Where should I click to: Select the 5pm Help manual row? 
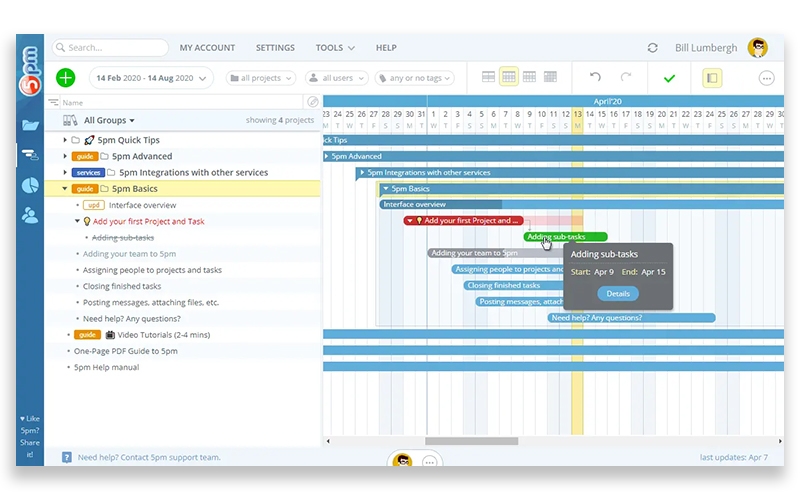pos(182,367)
